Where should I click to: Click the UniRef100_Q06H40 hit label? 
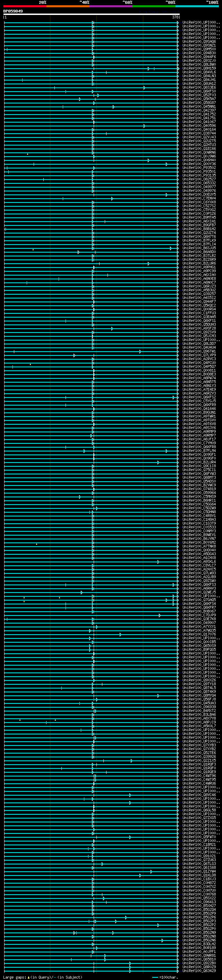(199, 160)
